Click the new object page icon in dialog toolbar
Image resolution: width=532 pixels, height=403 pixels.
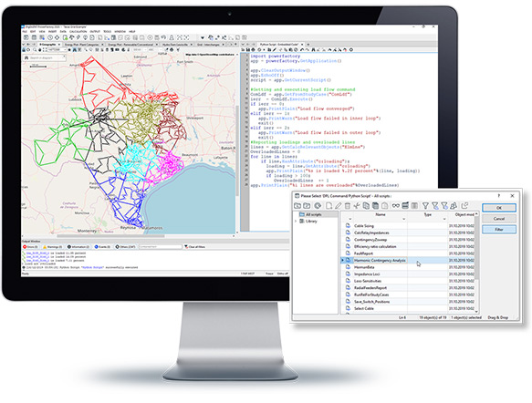point(329,206)
